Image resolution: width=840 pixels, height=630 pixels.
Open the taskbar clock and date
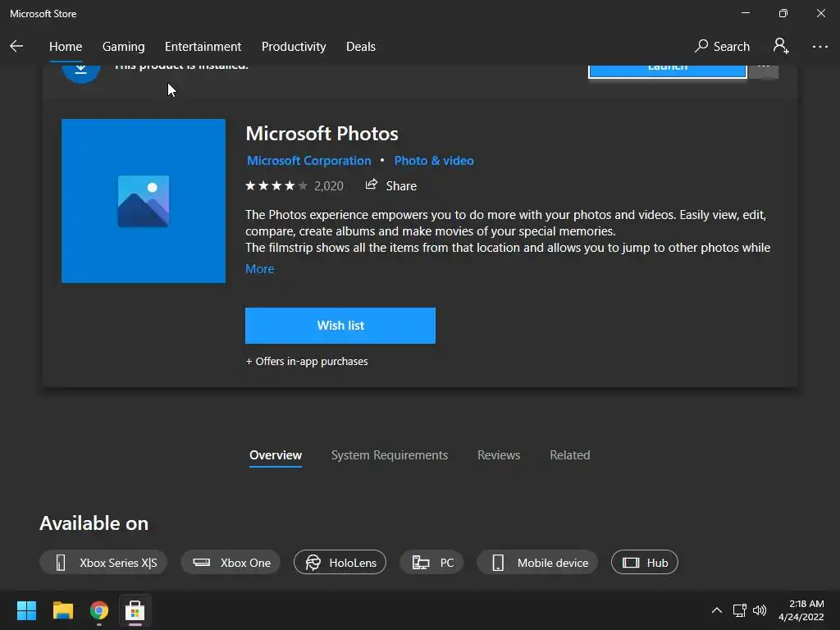(x=801, y=610)
